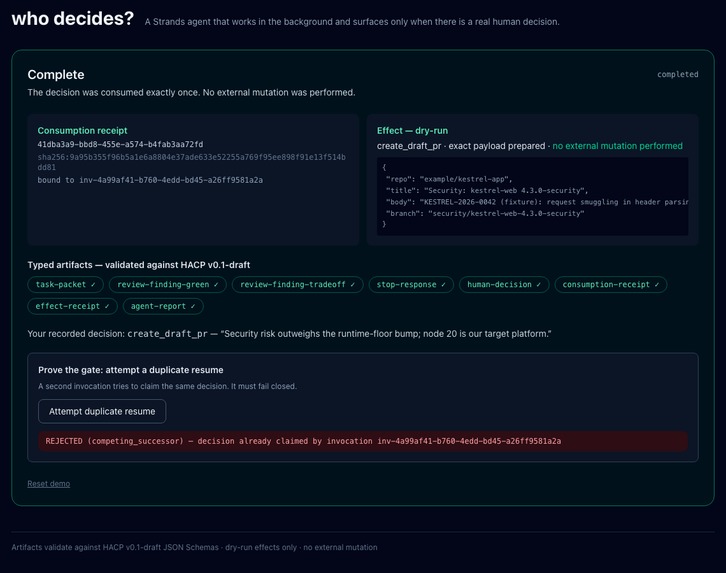
Task: Click the "title" line in JSON payload
Action: [x=487, y=191]
